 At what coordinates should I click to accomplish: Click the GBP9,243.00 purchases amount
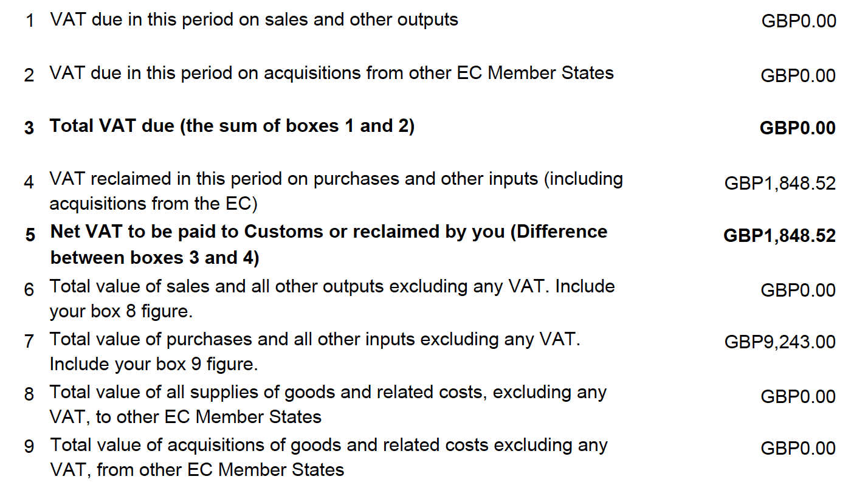click(x=780, y=342)
